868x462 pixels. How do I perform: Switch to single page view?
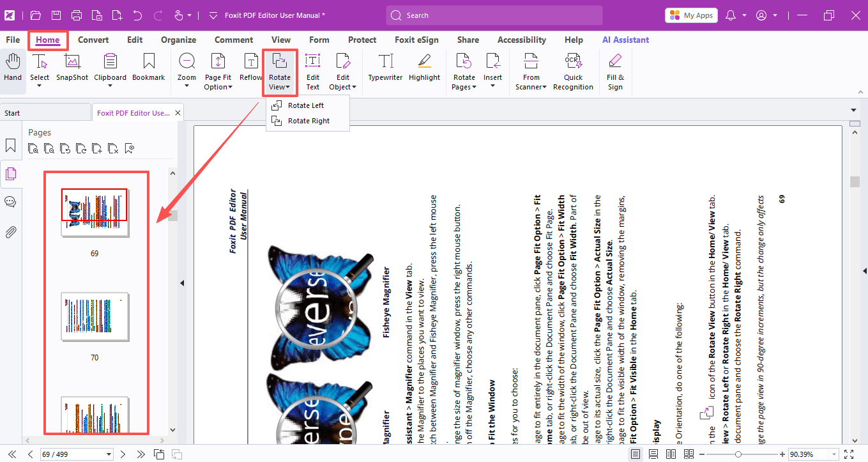click(636, 454)
